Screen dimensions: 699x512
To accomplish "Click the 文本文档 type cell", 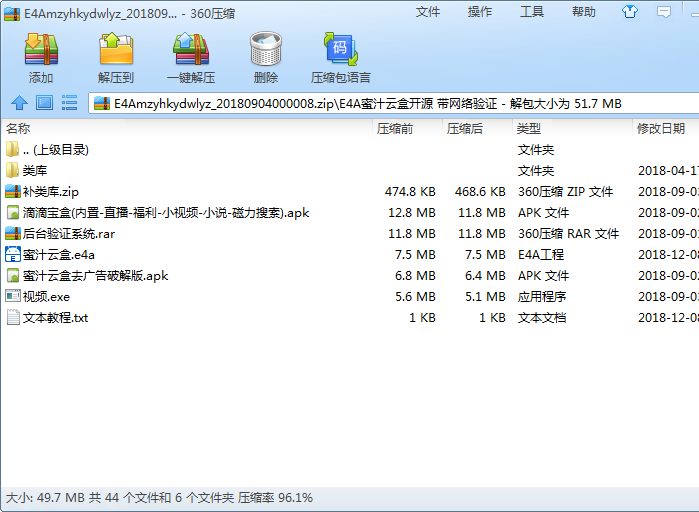I will [542, 317].
